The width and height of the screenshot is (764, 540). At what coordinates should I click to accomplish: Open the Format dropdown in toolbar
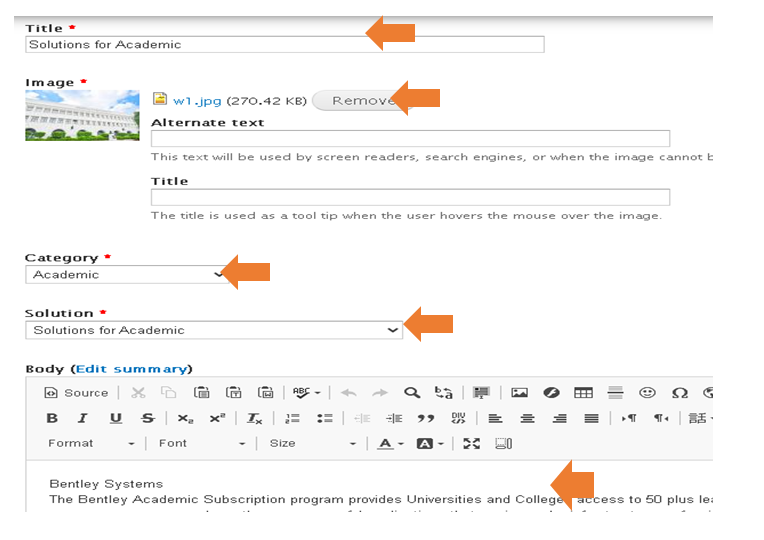tap(91, 443)
